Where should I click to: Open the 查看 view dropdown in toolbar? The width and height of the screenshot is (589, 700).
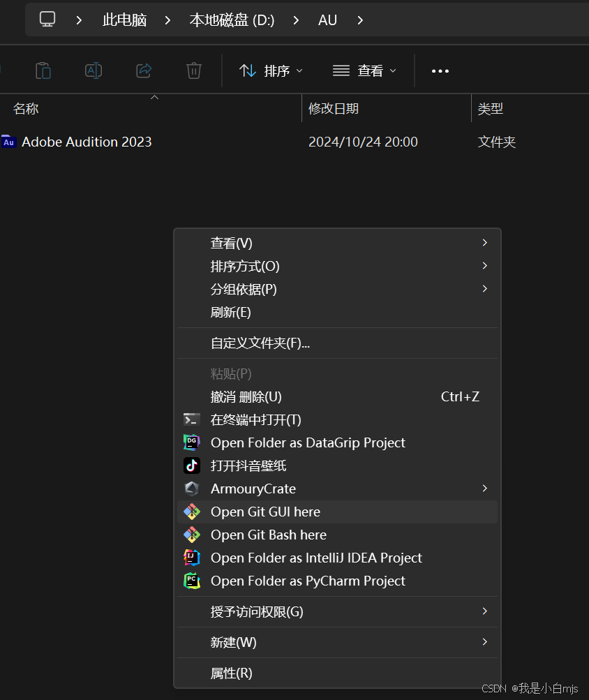click(x=364, y=70)
